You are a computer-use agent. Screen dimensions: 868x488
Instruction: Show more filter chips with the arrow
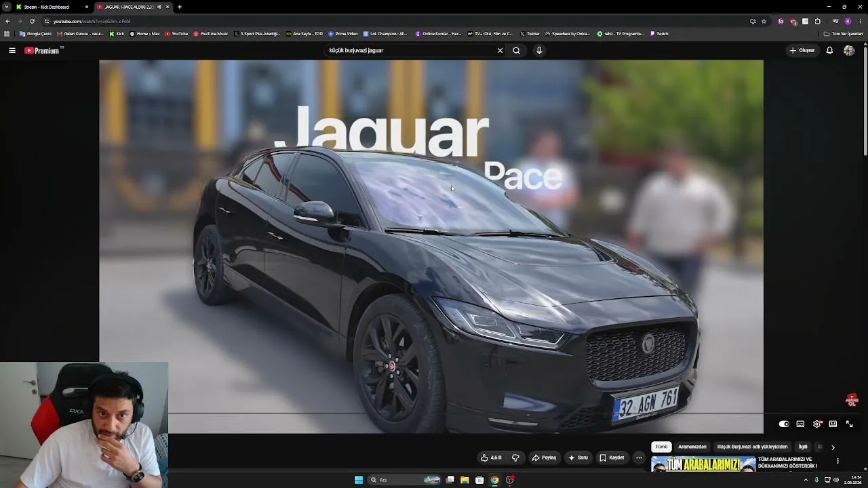tap(833, 447)
